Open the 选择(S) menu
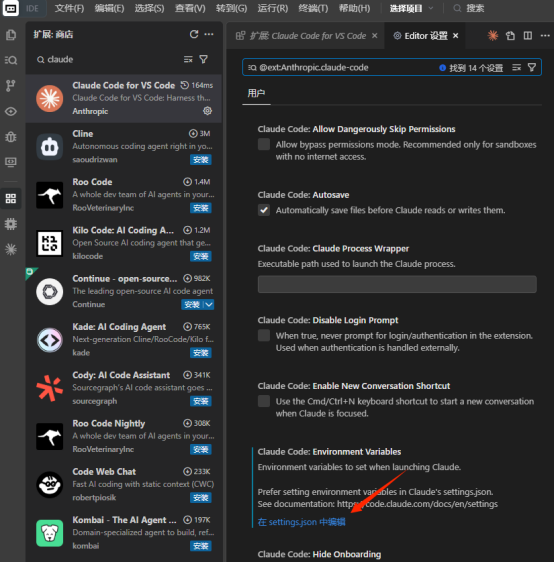Image resolution: width=554 pixels, height=563 pixels. [149, 8]
